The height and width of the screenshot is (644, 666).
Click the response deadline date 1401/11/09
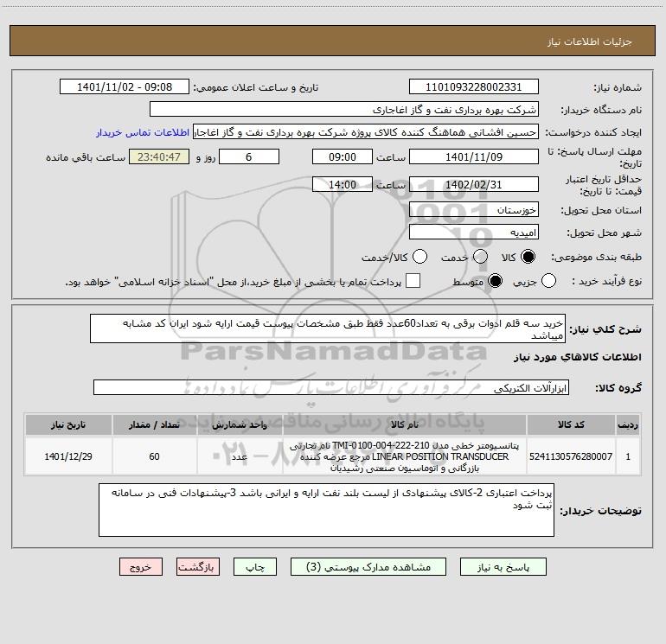(x=474, y=156)
